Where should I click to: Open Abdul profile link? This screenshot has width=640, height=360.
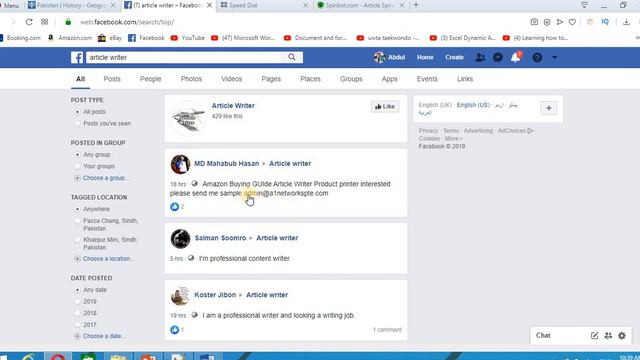coord(389,58)
